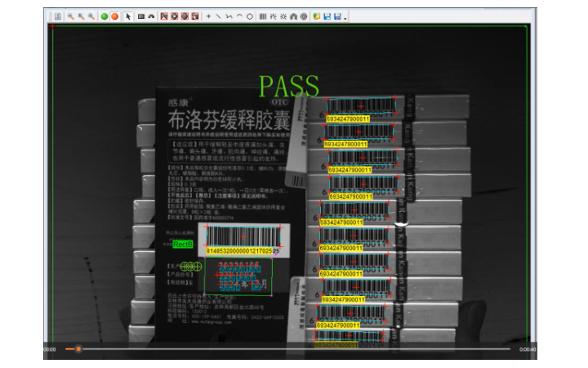Click the concentric circles tool icon
The image size is (588, 368).
304,16
